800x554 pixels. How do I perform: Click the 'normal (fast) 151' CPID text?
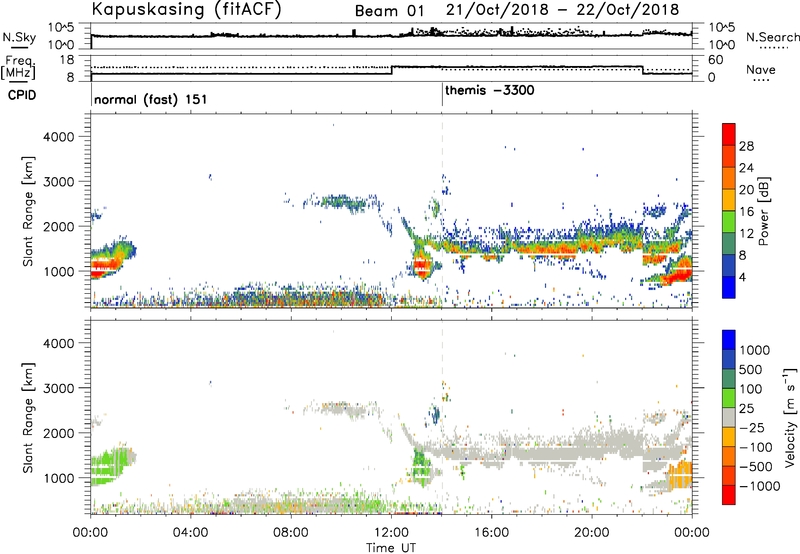click(151, 99)
